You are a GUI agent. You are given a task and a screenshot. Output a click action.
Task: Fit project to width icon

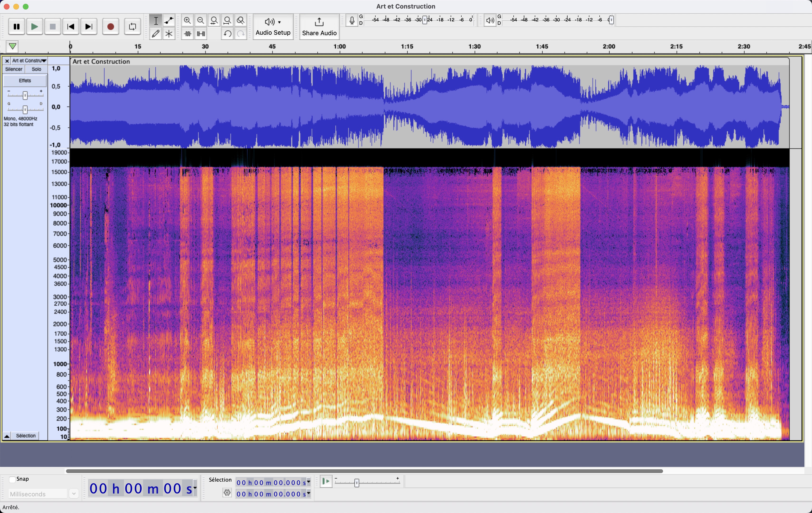(228, 21)
